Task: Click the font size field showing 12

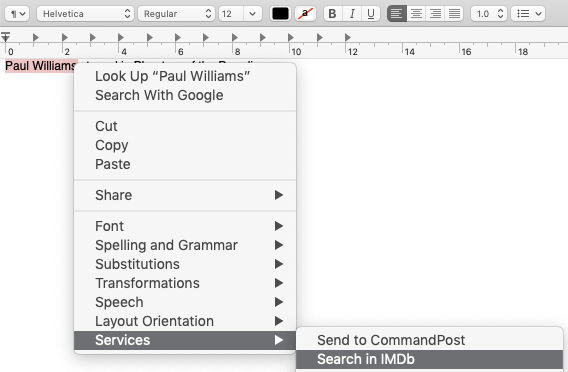Action: [x=230, y=14]
